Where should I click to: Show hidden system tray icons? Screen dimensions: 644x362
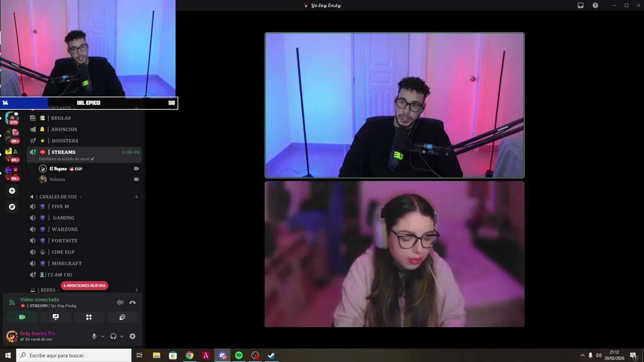pos(582,355)
